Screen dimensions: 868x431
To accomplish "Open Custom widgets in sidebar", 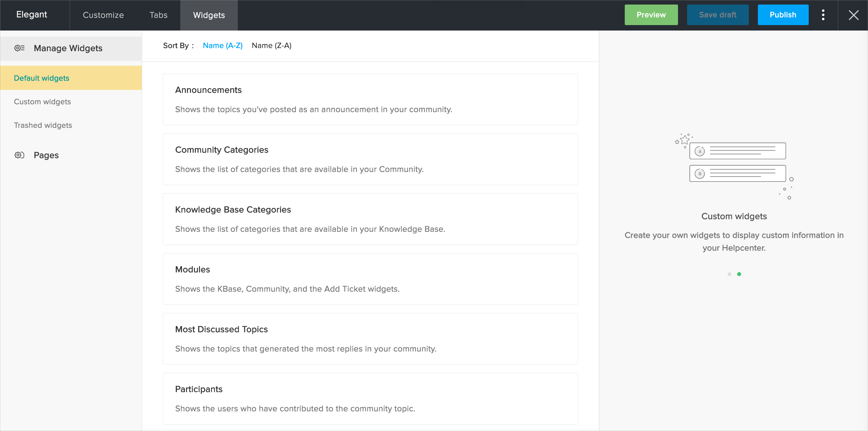I will tap(42, 102).
